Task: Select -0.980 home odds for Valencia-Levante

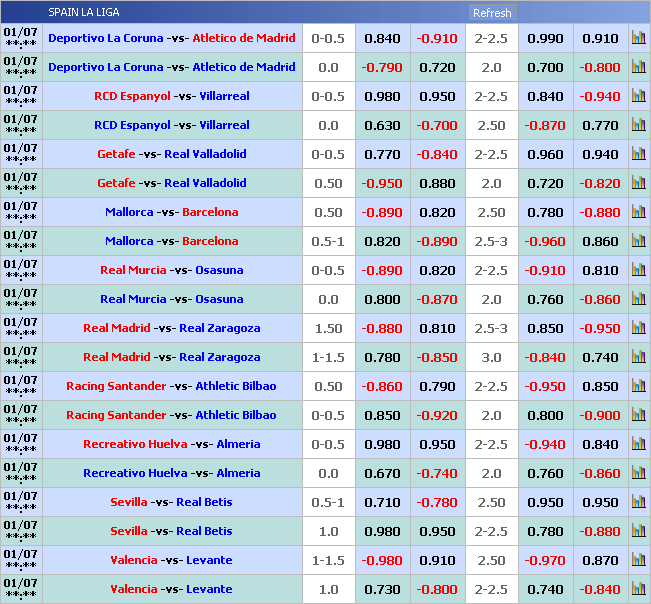Action: coord(382,560)
